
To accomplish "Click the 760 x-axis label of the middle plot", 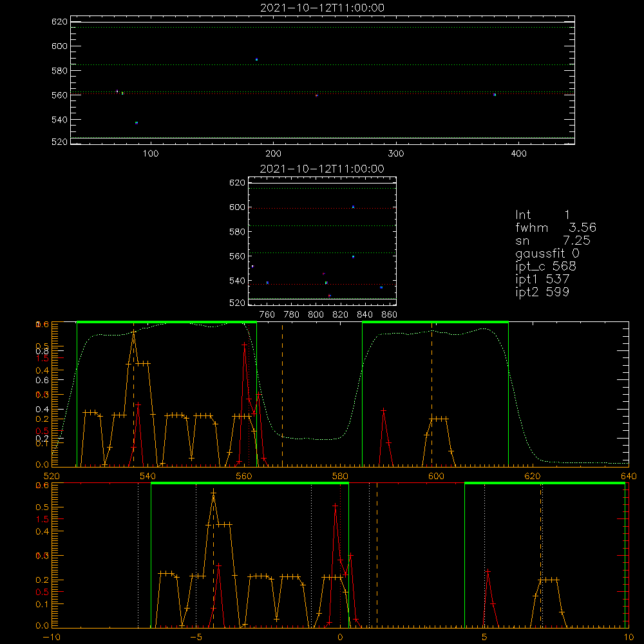I will 267,315.
